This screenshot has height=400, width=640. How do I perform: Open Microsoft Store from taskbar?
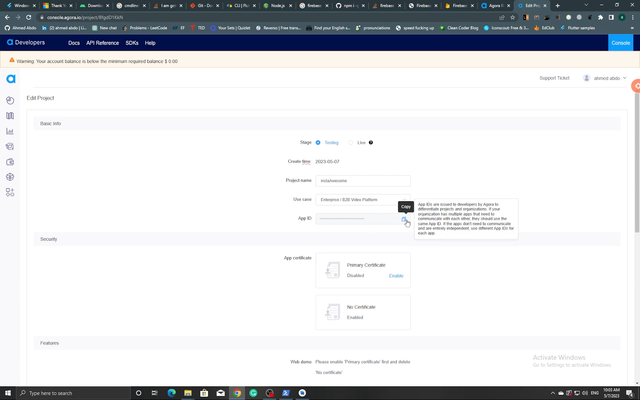[204, 393]
